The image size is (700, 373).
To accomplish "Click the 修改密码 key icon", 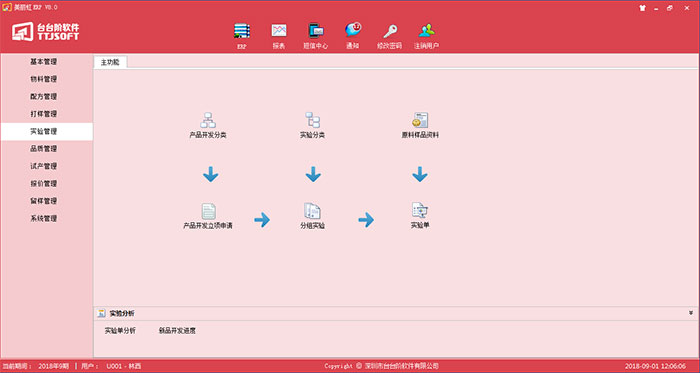I will tap(390, 30).
